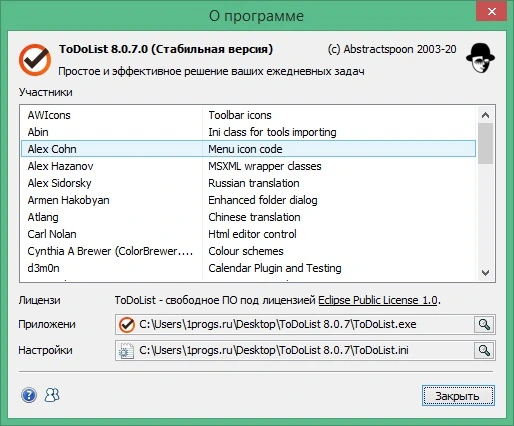
Task: Click the ToDoList orange checkmark logo
Action: pyautogui.click(x=35, y=60)
